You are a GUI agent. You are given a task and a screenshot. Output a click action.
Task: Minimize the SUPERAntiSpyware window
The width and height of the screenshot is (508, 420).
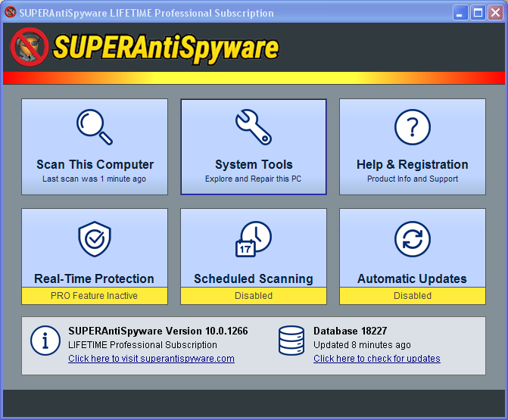(460, 13)
